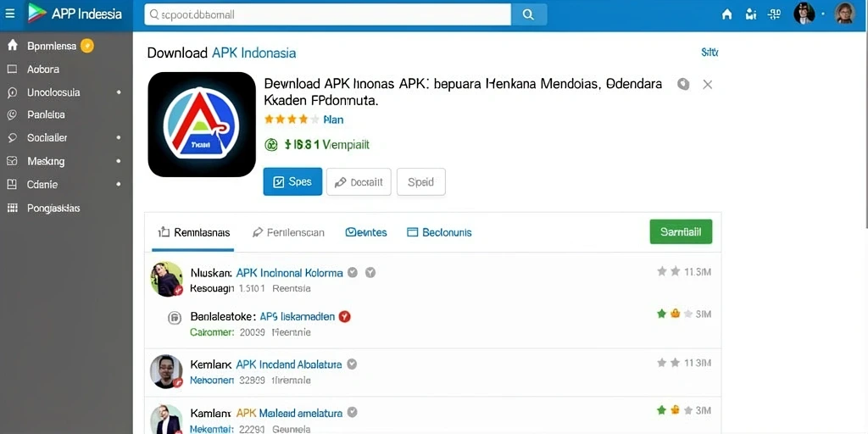This screenshot has height=434, width=868.
Task: Expand dot indicator on Unoolocsuia row
Action: (x=119, y=92)
